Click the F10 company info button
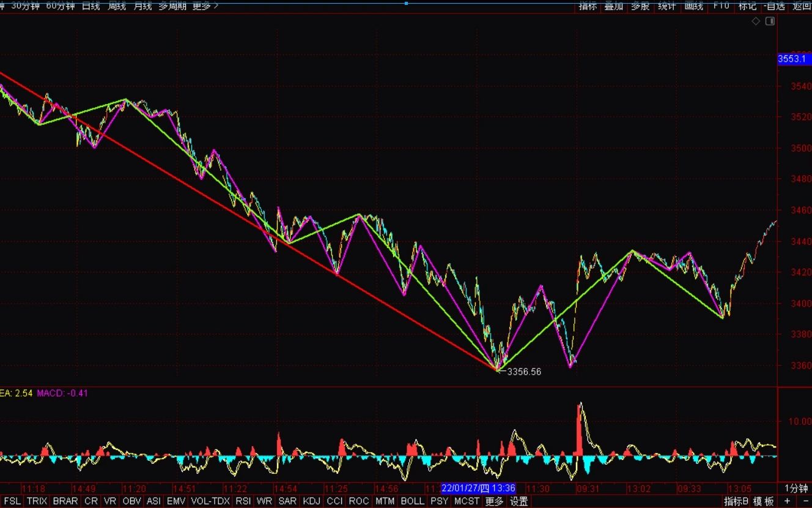 (x=721, y=6)
